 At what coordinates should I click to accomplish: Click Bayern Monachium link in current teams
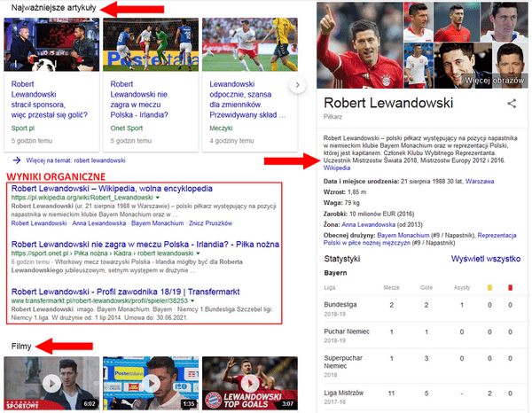pyautogui.click(x=403, y=235)
